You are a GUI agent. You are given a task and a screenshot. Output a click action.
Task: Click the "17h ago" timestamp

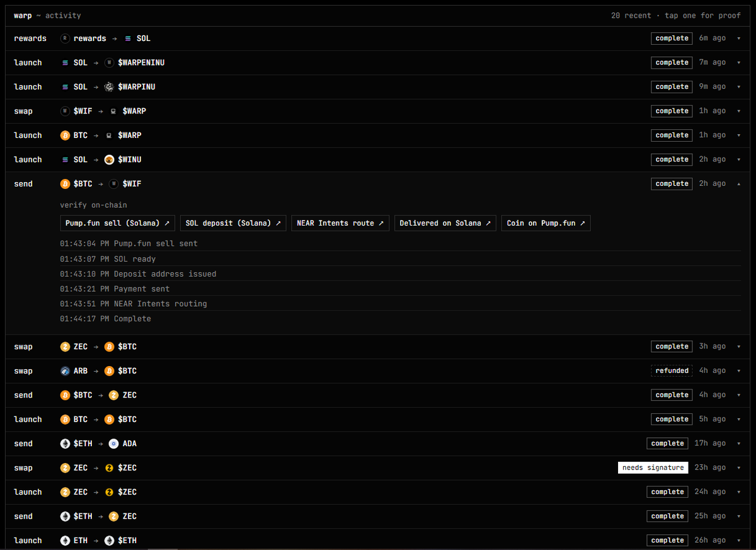710,444
